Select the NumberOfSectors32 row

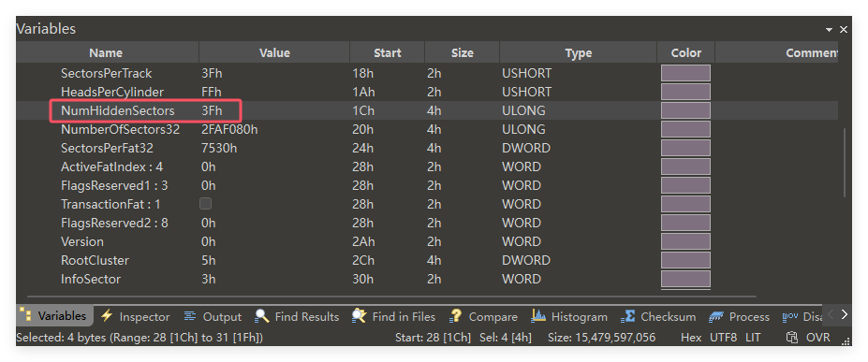[x=426, y=129]
